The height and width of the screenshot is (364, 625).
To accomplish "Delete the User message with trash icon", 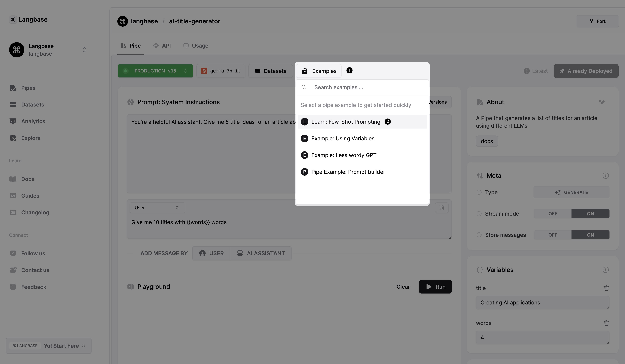I will (x=442, y=208).
